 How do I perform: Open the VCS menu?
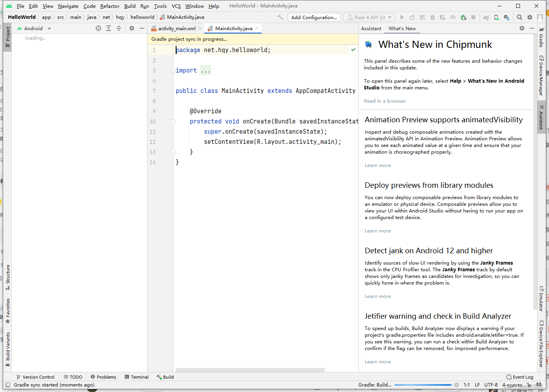(x=176, y=6)
